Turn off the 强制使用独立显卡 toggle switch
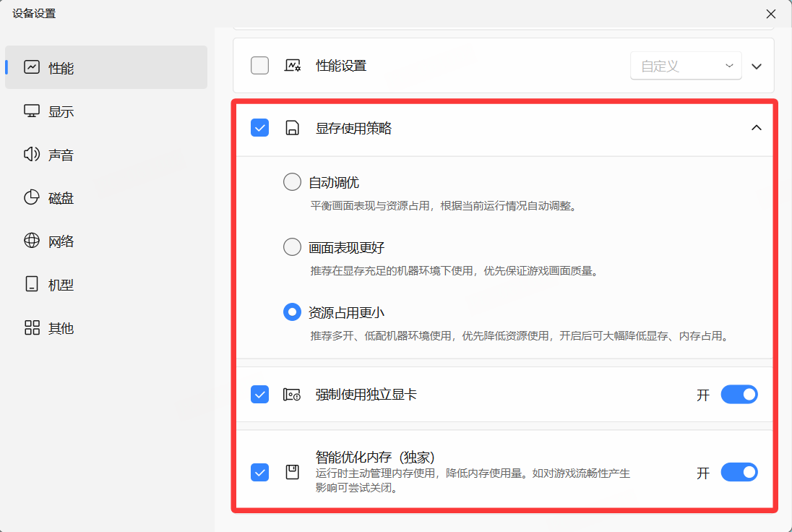Screen dimensions: 792x532 coord(739,395)
